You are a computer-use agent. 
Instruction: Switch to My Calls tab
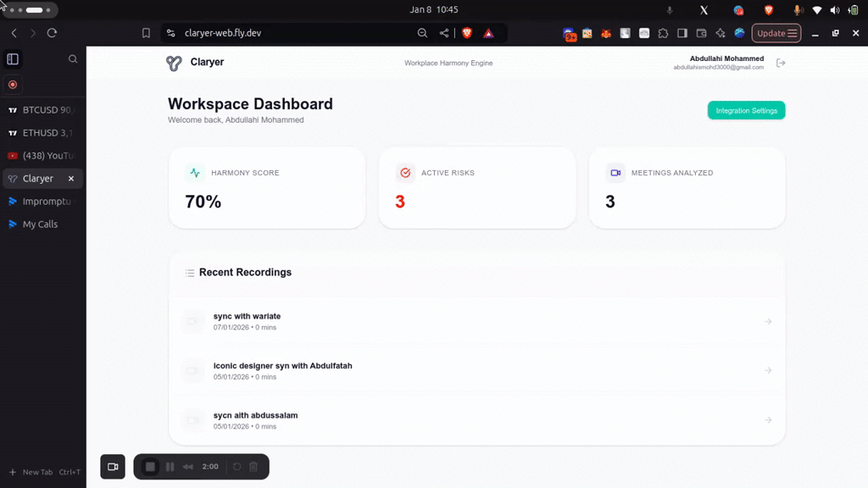(42, 224)
